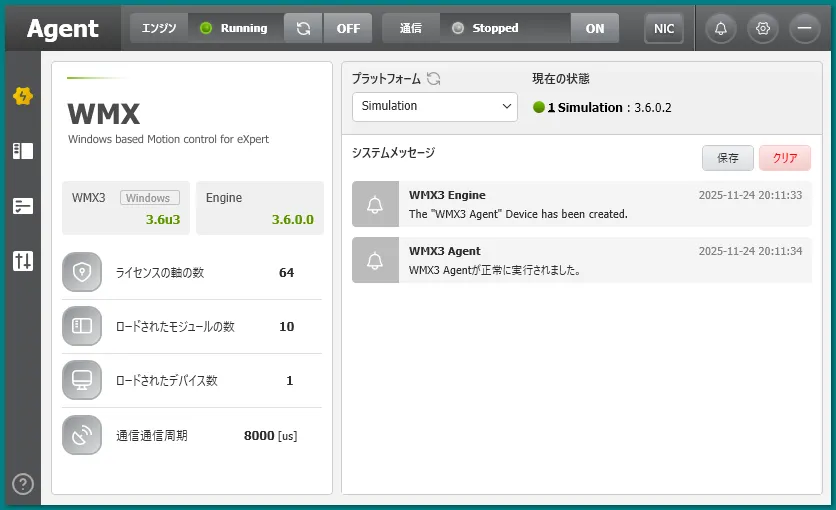836x510 pixels.
Task: Open the checklist sidebar icon
Action: pyautogui.click(x=22, y=206)
